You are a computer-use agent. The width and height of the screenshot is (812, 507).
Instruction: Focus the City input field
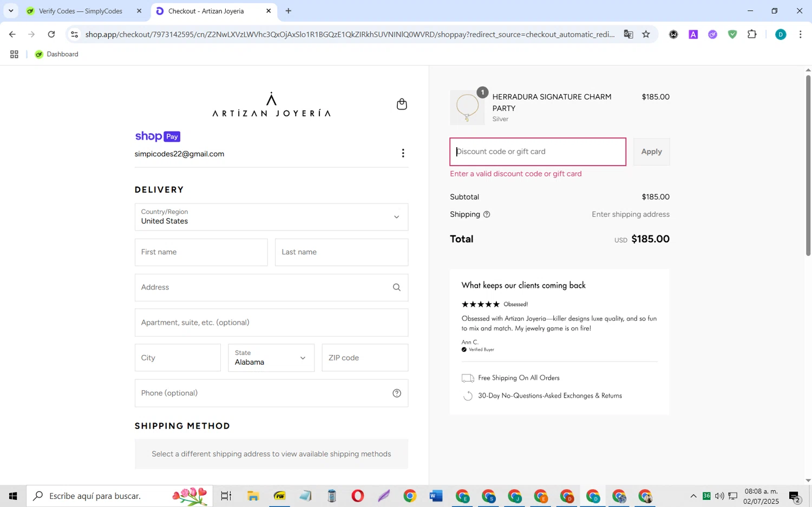[178, 358]
